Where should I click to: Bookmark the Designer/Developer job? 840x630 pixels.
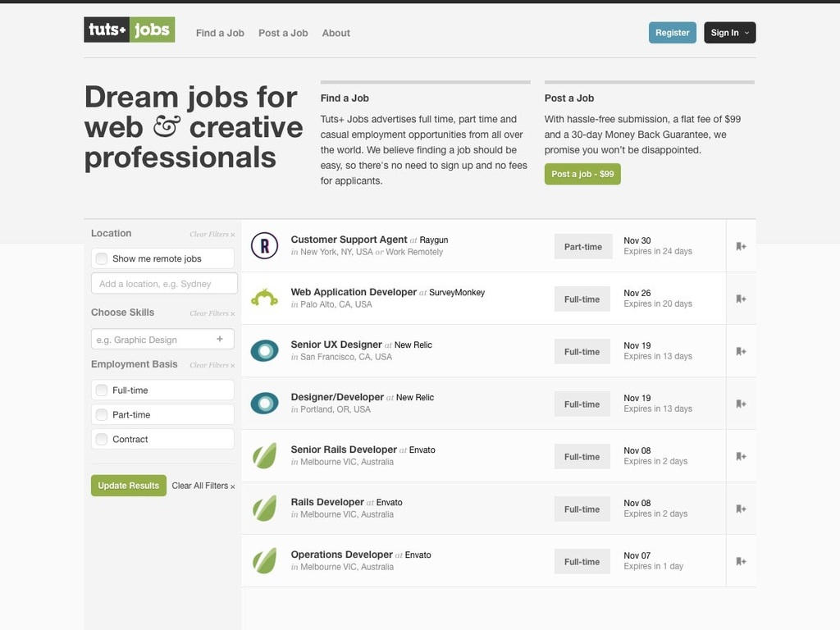(x=741, y=404)
